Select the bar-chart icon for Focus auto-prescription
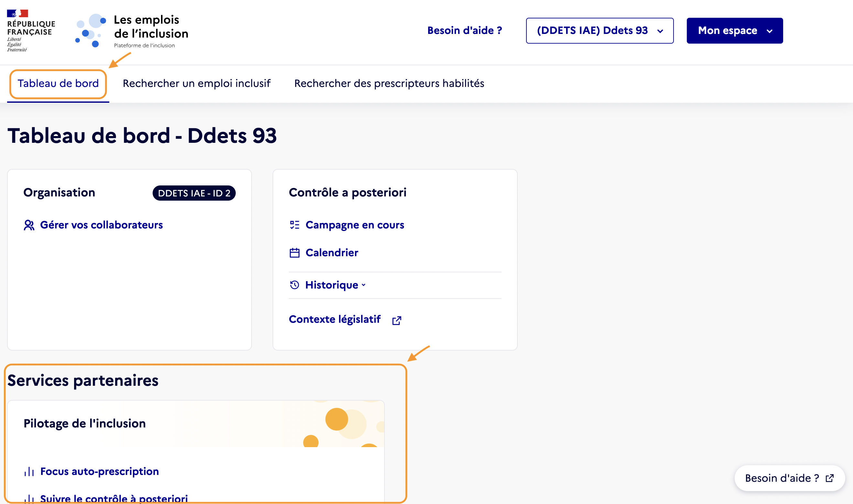Image resolution: width=853 pixels, height=504 pixels. click(28, 471)
